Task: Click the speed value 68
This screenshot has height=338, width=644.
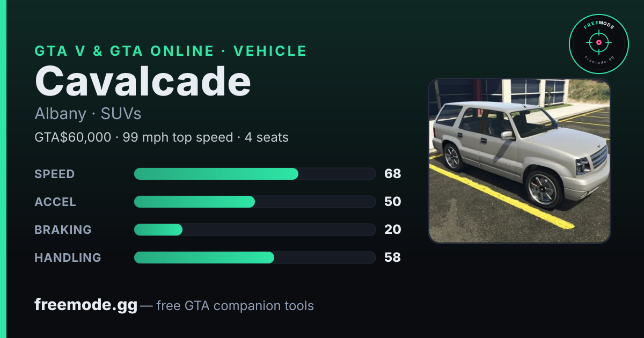Action: (393, 174)
